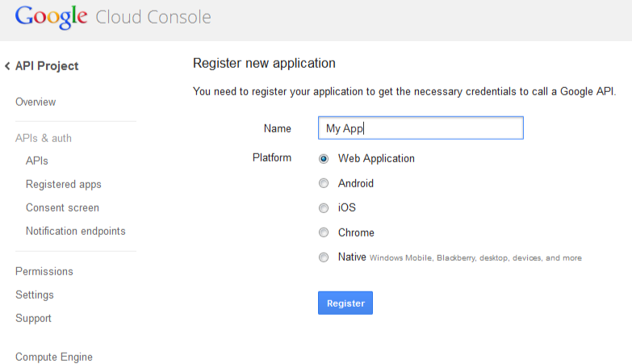Focus the Name input field
Viewport: 632px width, 364px height.
tap(421, 128)
